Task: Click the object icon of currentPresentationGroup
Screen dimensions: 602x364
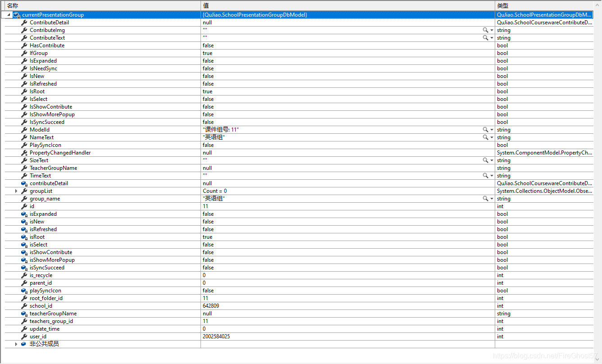Action: [16, 15]
